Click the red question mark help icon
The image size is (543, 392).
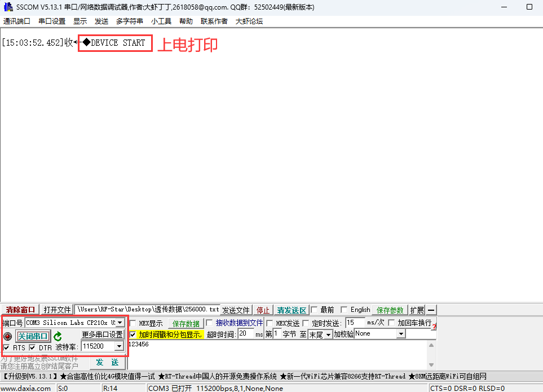coord(434,326)
